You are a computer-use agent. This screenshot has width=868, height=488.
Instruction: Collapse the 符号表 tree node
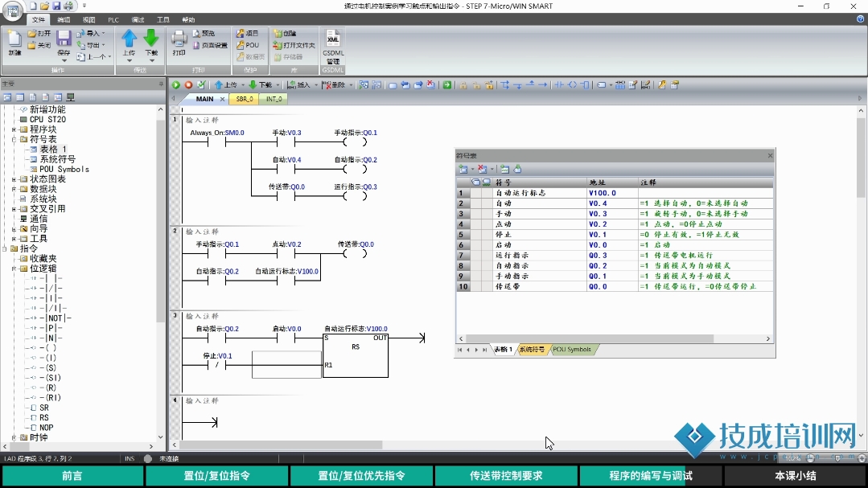tap(14, 139)
